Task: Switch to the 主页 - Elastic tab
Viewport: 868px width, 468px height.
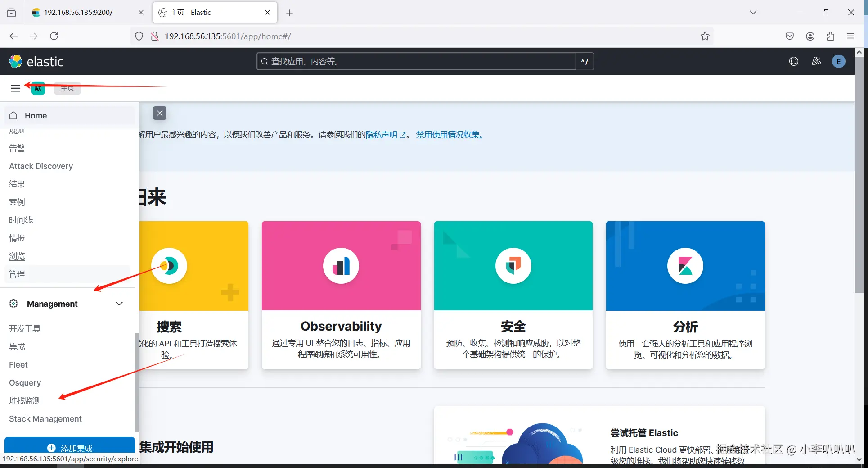Action: click(x=215, y=13)
